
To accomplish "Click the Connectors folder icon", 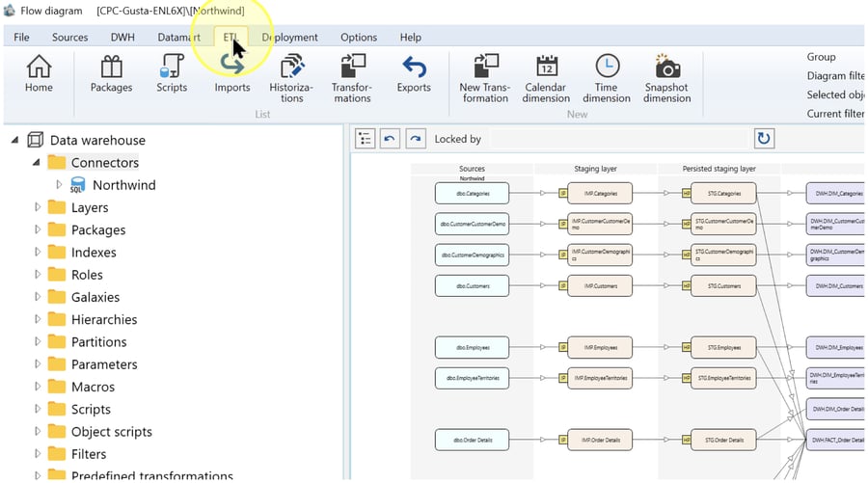I will coord(57,163).
